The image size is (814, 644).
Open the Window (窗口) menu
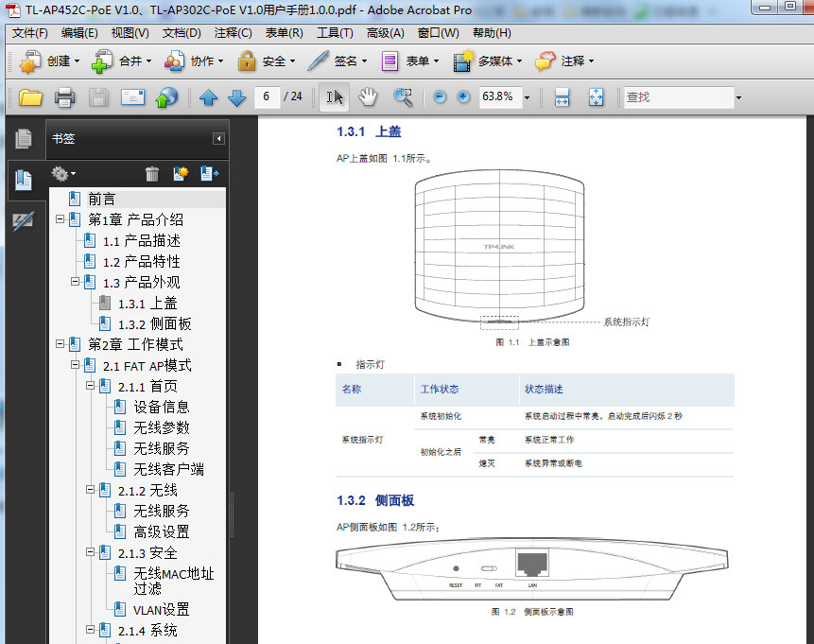438,33
